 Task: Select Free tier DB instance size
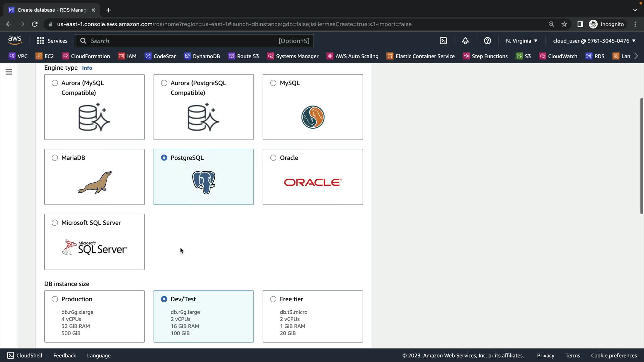click(x=273, y=299)
